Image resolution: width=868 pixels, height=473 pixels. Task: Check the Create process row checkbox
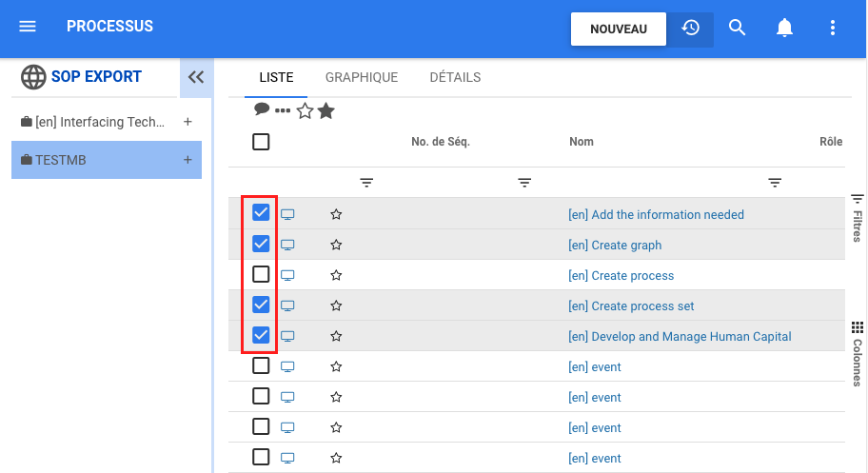[261, 275]
